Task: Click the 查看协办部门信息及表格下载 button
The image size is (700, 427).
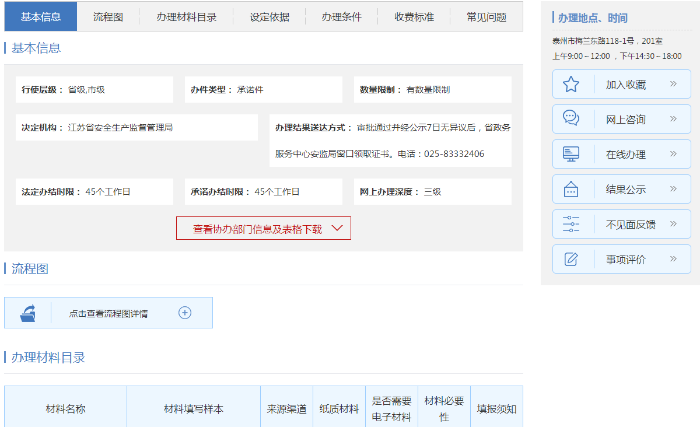Action: click(x=257, y=228)
